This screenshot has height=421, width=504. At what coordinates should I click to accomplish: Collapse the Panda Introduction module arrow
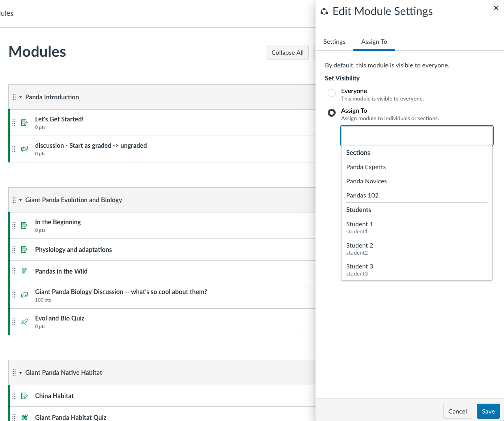click(21, 97)
